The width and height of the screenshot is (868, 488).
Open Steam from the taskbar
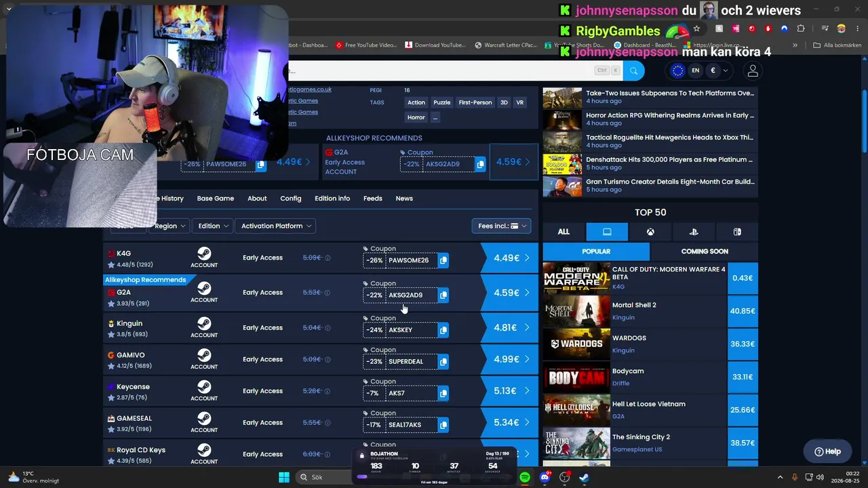click(584, 477)
